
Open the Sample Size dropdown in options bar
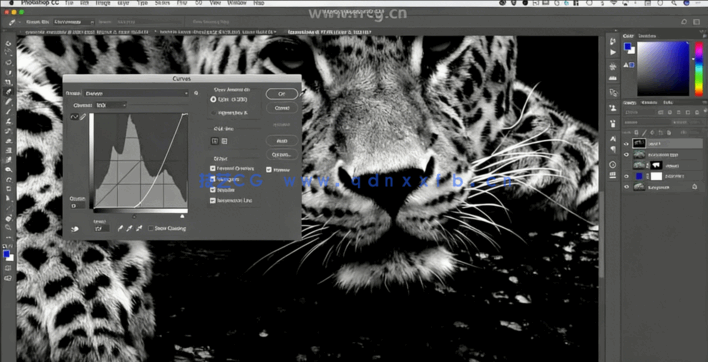pos(74,22)
